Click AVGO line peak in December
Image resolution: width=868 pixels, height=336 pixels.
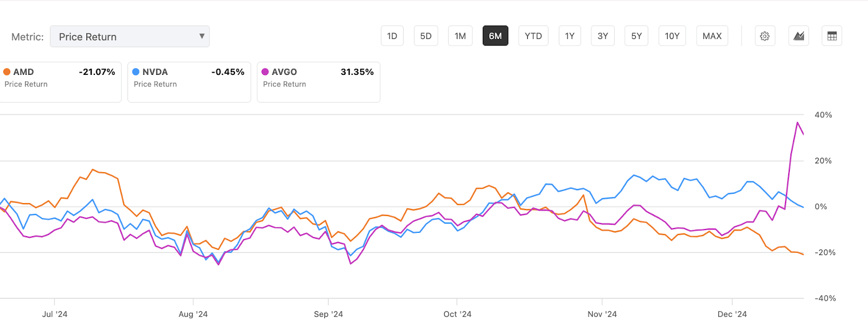click(x=797, y=123)
